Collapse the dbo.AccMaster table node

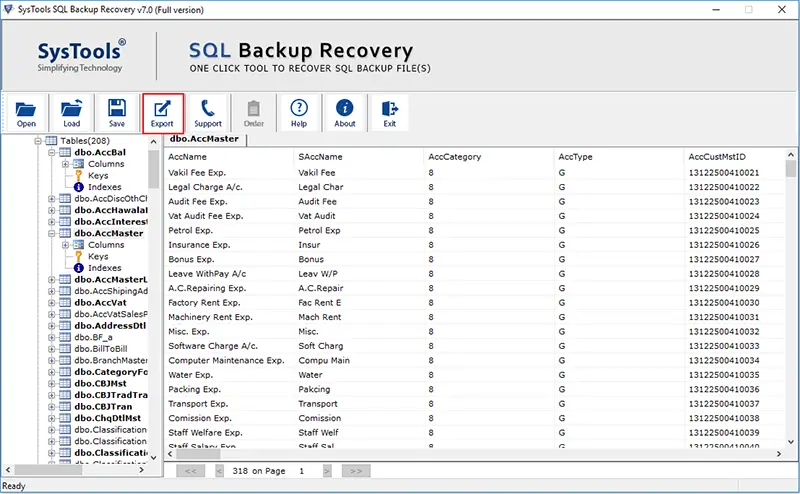[52, 233]
